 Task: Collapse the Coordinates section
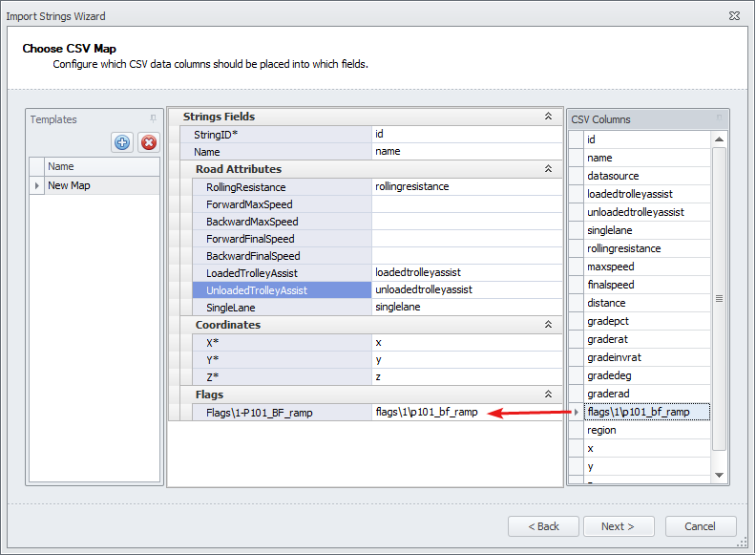pos(548,325)
